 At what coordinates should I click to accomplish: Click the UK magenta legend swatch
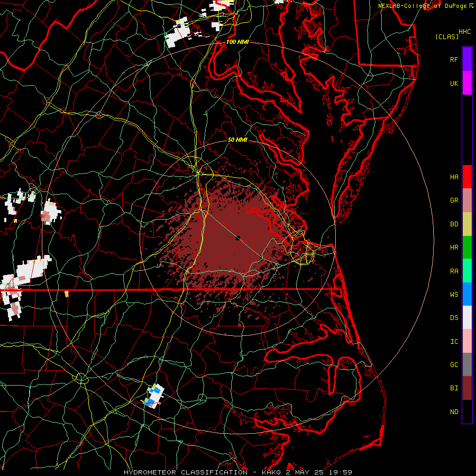(467, 83)
